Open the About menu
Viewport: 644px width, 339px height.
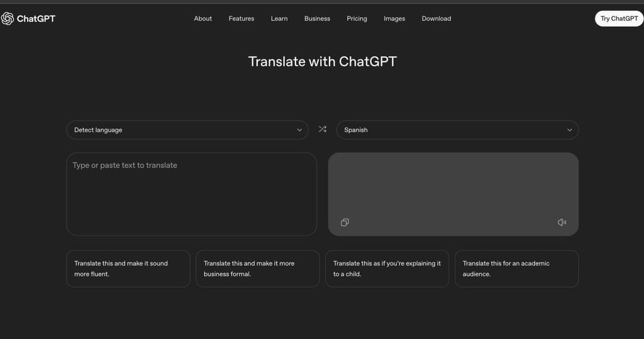(203, 18)
